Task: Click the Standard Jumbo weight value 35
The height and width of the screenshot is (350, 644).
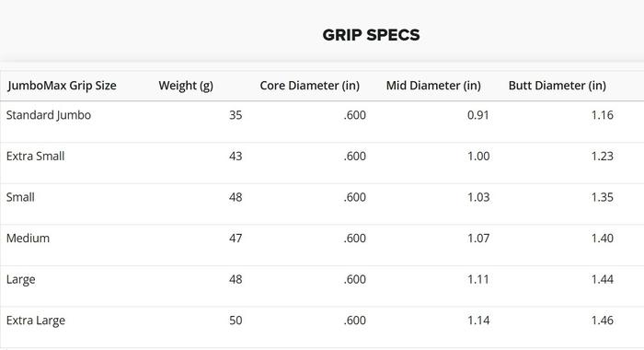Action: (x=236, y=115)
